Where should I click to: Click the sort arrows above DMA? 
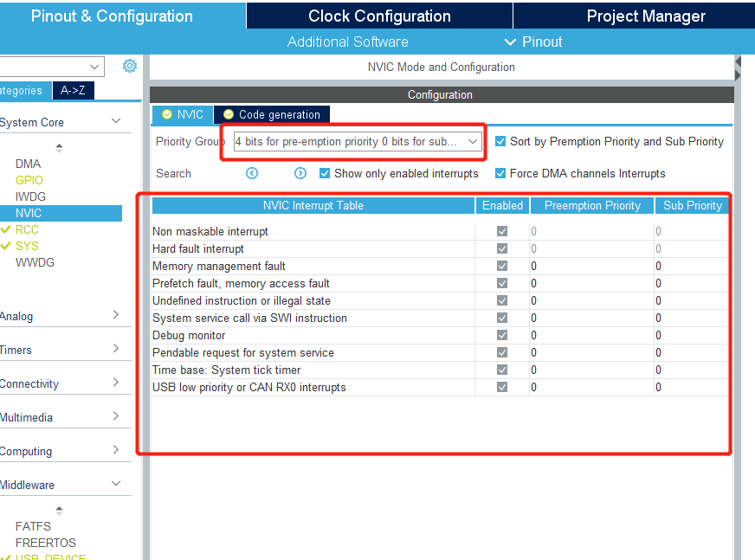pos(59,148)
